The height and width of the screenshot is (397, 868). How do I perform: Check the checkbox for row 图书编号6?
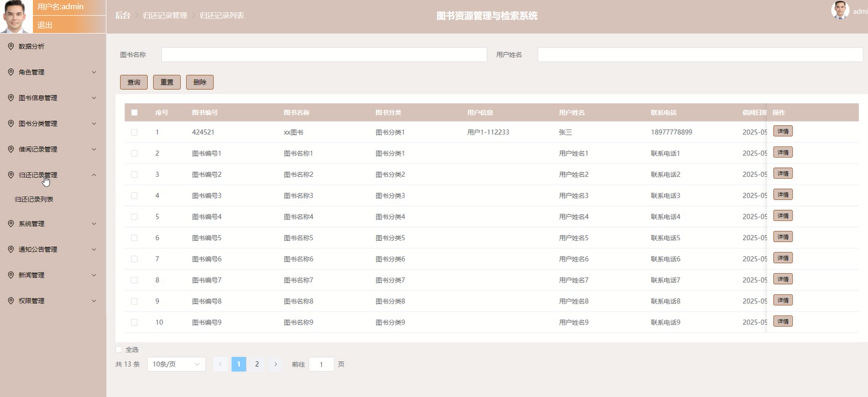[134, 259]
